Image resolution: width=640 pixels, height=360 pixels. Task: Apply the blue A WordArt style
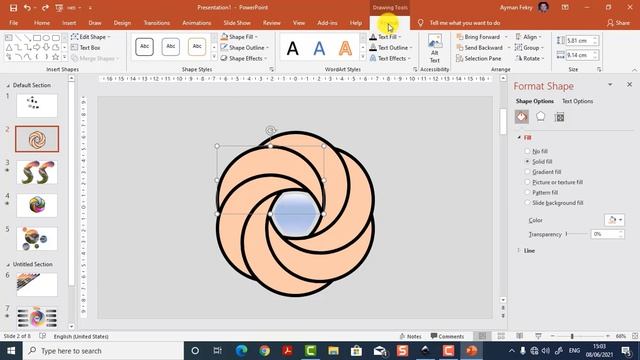point(319,49)
